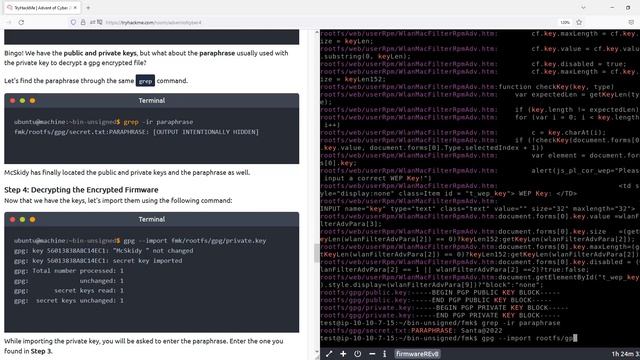Click the 'gpg --import fmk/rootfs/gpg/private.key' command

[x=195, y=241]
